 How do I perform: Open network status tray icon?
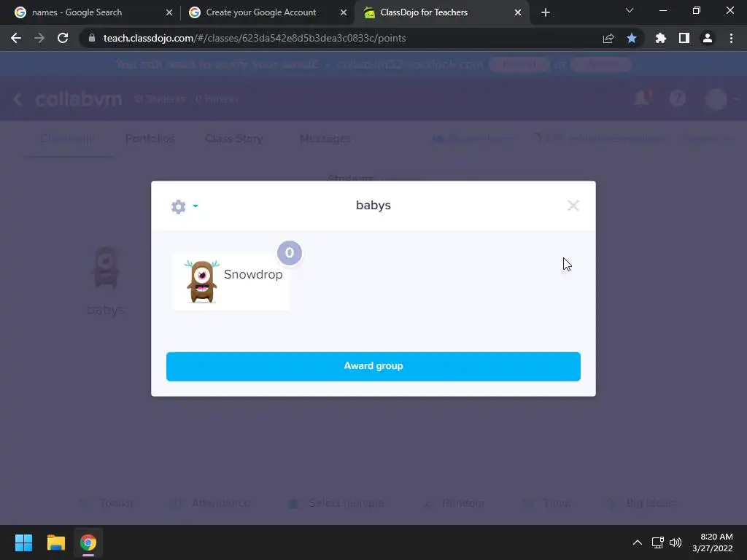657,542
